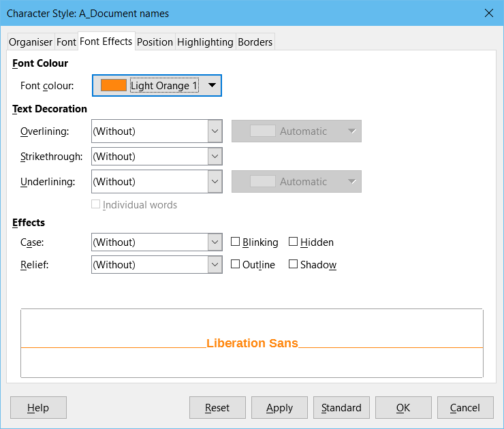This screenshot has height=429, width=504.
Task: Click the Liberation Sans preview area
Action: (x=252, y=343)
